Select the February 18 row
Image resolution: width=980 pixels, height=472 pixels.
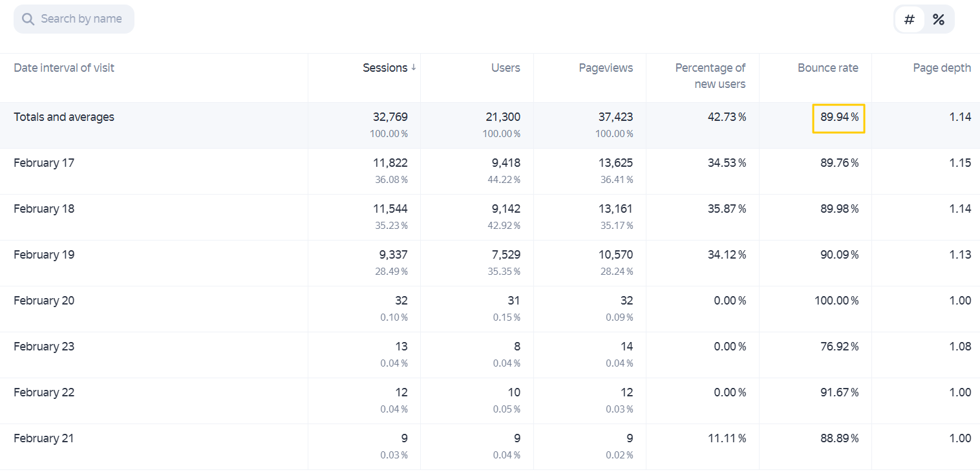point(490,217)
